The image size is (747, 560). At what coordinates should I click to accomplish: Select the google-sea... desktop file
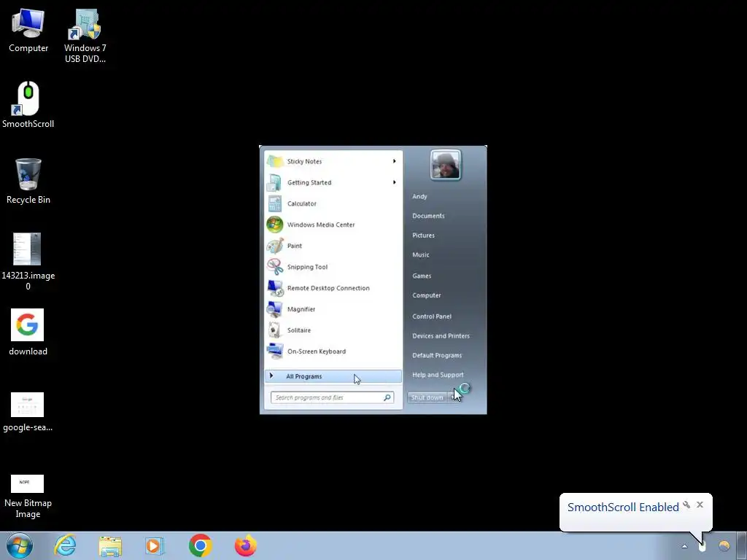tap(28, 412)
